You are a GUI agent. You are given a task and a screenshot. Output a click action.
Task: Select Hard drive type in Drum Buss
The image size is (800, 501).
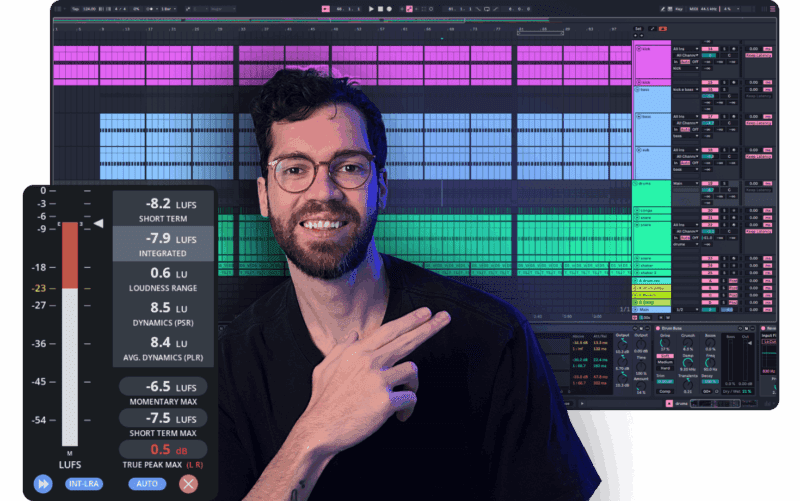click(x=665, y=368)
